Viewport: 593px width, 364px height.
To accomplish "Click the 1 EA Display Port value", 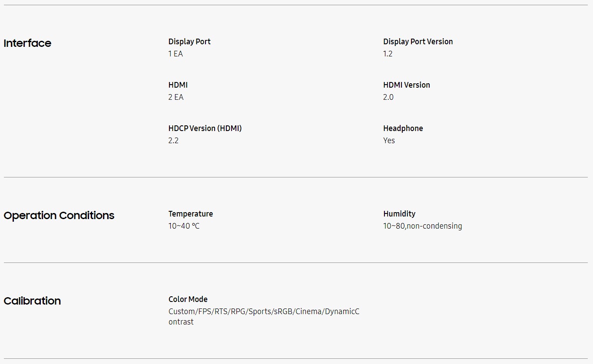I will click(x=176, y=54).
